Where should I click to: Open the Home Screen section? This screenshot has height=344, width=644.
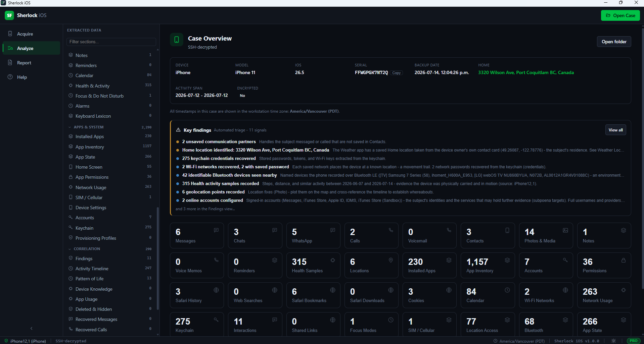pos(110,167)
